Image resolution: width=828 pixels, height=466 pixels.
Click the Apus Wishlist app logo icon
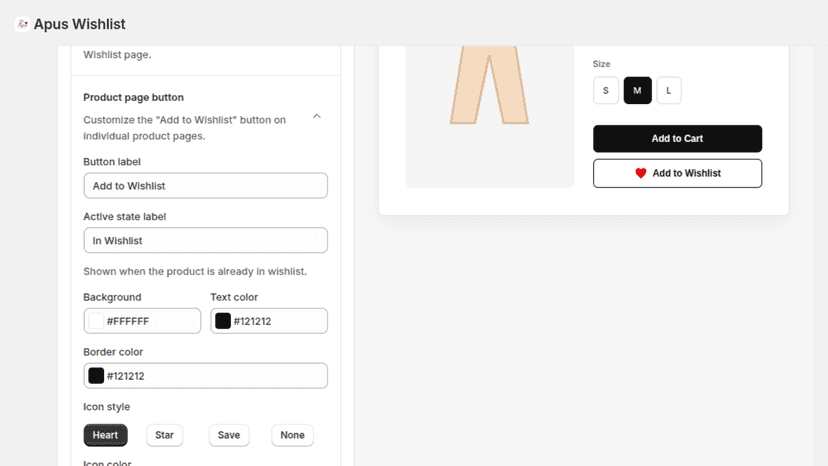[22, 24]
